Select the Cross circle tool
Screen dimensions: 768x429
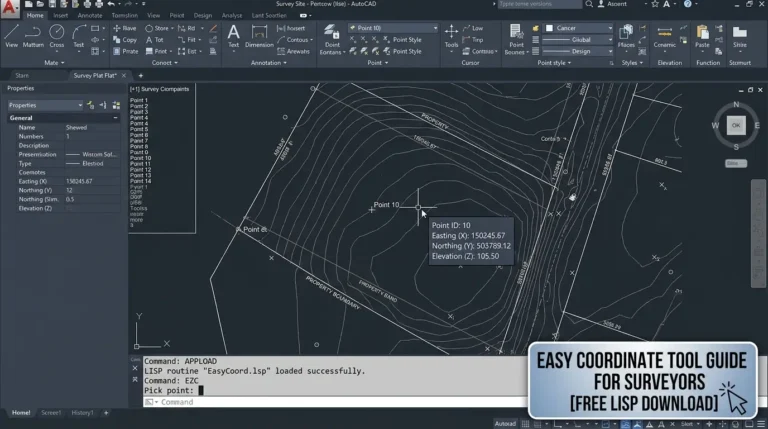coord(56,37)
